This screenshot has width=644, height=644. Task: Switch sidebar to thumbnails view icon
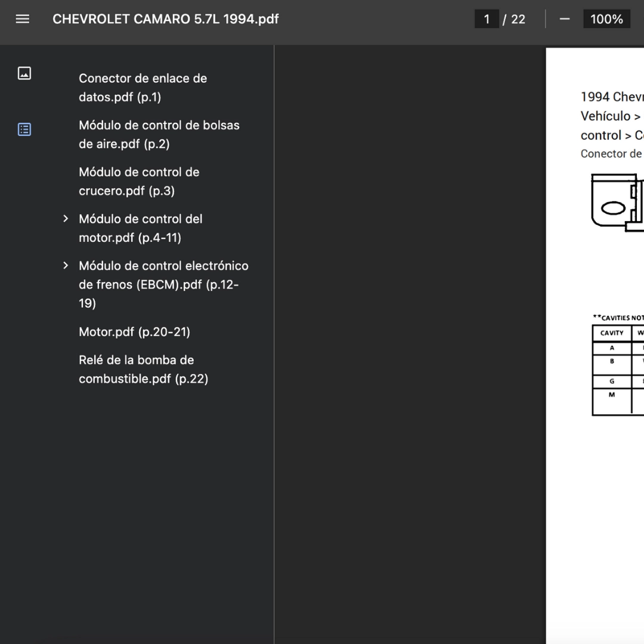click(x=24, y=73)
